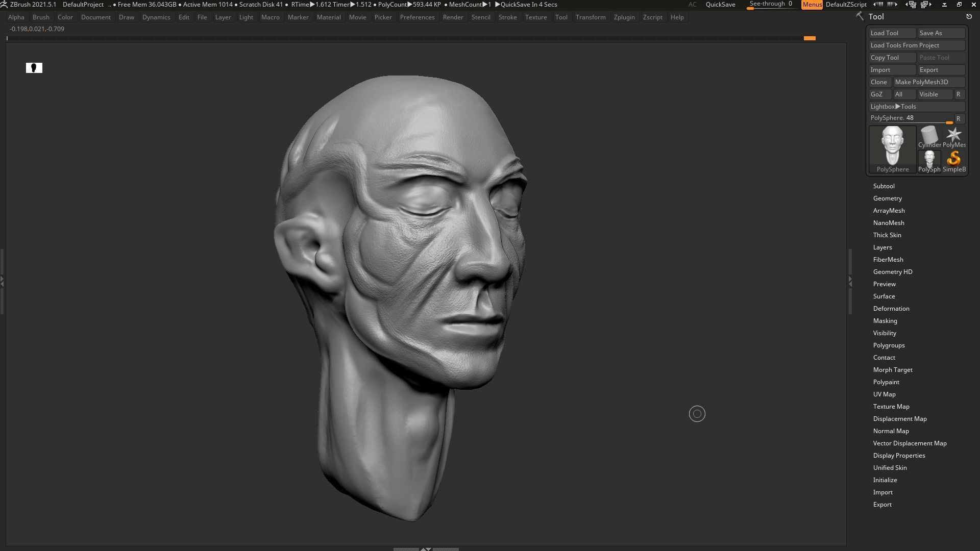
Task: Click the hide ZBrush down-arrow icon
Action: (x=944, y=5)
